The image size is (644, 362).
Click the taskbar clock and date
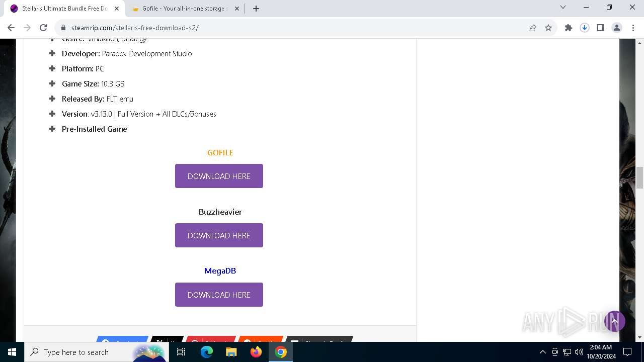[601, 352]
